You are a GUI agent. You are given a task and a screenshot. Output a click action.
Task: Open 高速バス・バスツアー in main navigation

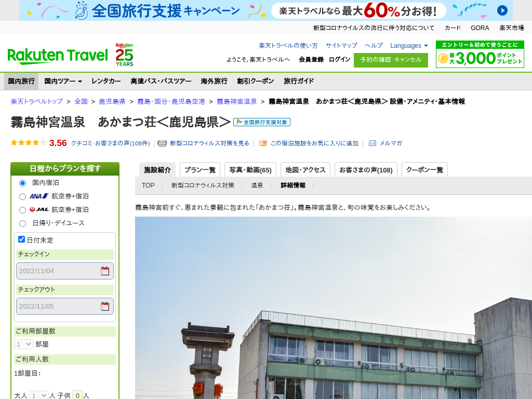pyautogui.click(x=161, y=81)
